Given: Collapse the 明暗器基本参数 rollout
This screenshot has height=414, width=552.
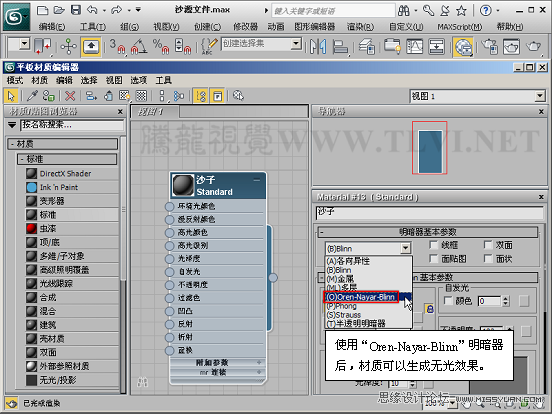Looking at the screenshot, I should tap(322, 232).
